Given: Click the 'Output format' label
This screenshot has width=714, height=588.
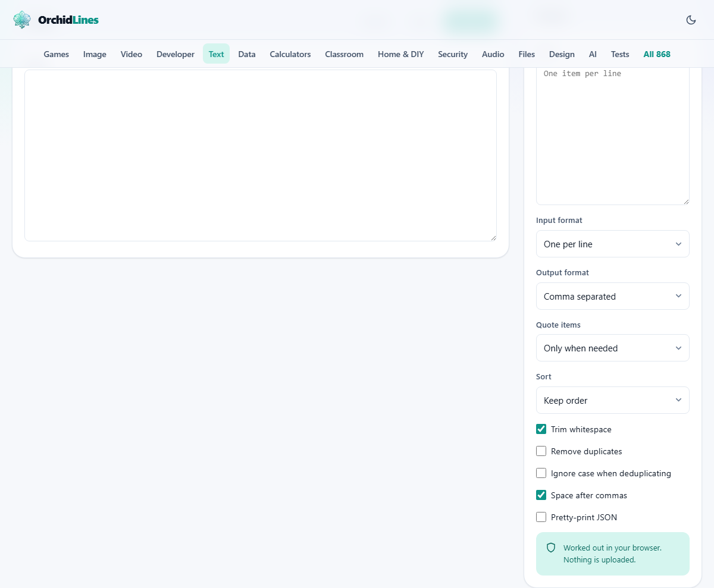Looking at the screenshot, I should point(562,272).
